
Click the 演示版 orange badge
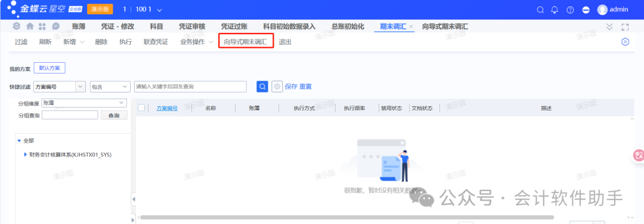[100, 9]
